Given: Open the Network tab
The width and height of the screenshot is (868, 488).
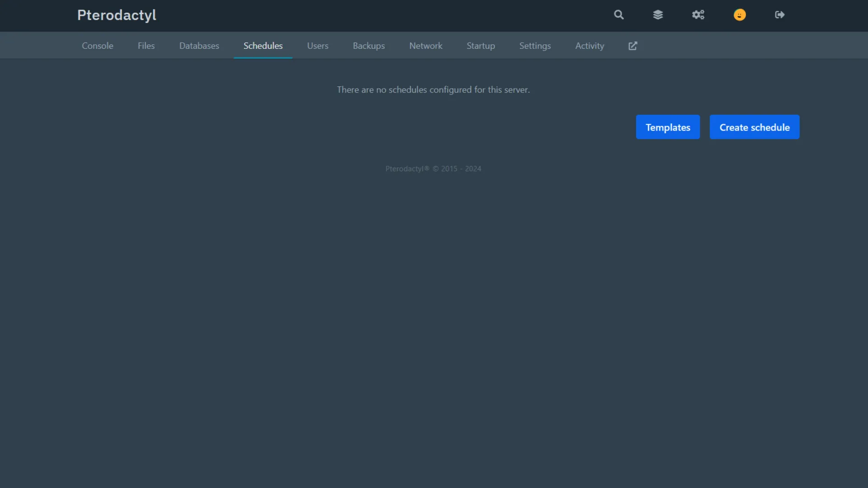Looking at the screenshot, I should pyautogui.click(x=425, y=46).
